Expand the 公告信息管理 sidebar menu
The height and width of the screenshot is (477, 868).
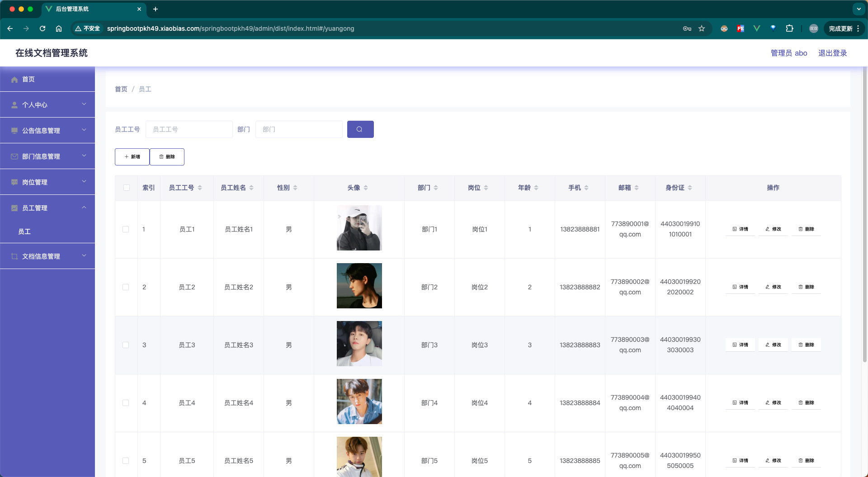pos(47,130)
